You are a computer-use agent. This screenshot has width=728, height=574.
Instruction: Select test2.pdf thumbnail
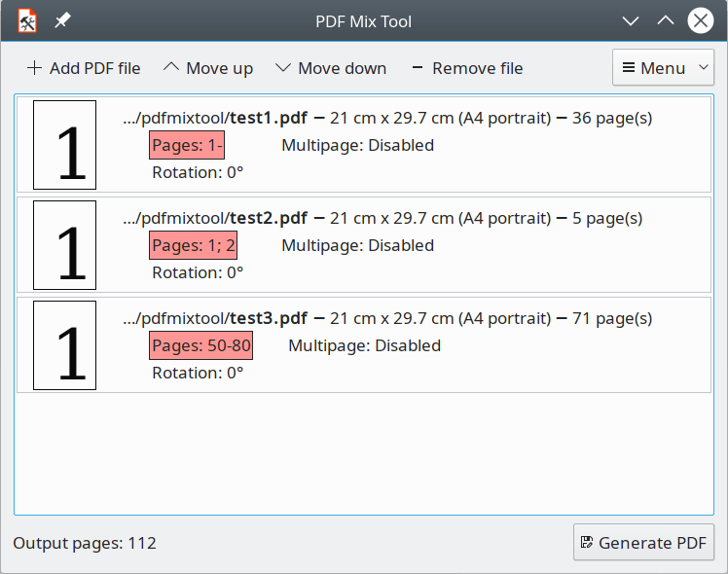pyautogui.click(x=64, y=245)
